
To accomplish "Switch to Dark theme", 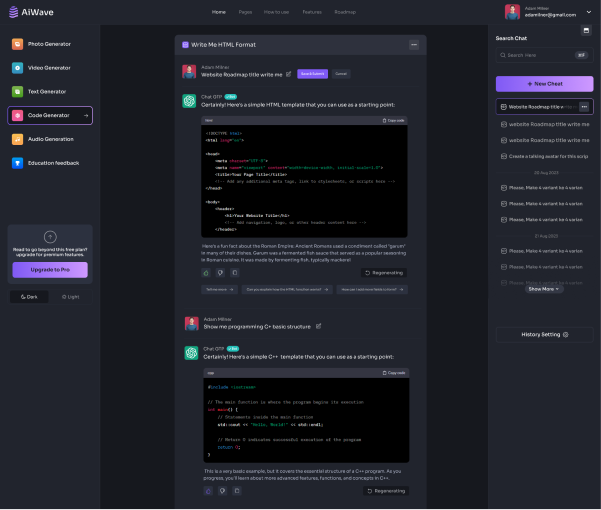I will point(29,297).
